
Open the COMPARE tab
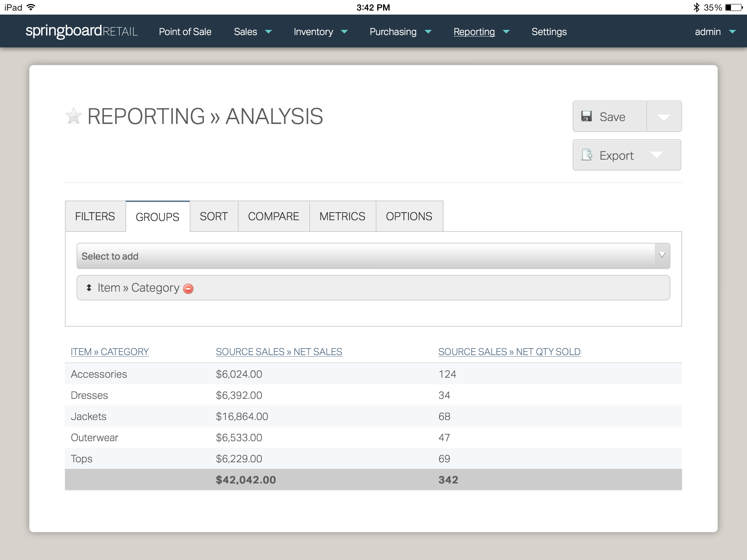[x=273, y=216]
